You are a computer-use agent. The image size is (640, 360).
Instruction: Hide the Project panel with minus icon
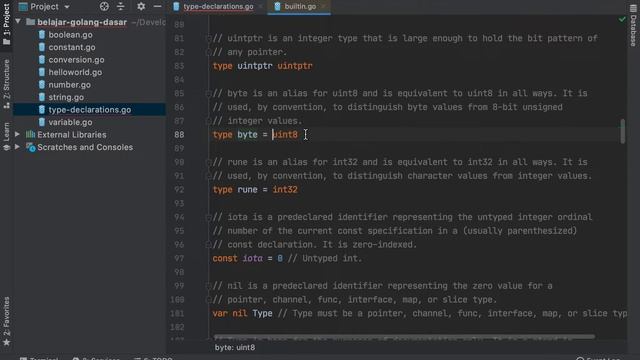point(158,7)
